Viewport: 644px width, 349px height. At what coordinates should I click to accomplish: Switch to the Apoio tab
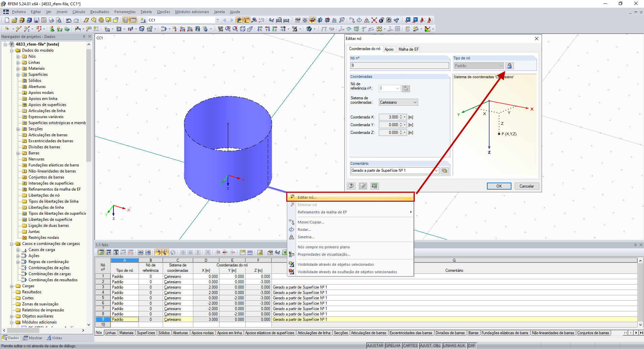pyautogui.click(x=389, y=49)
